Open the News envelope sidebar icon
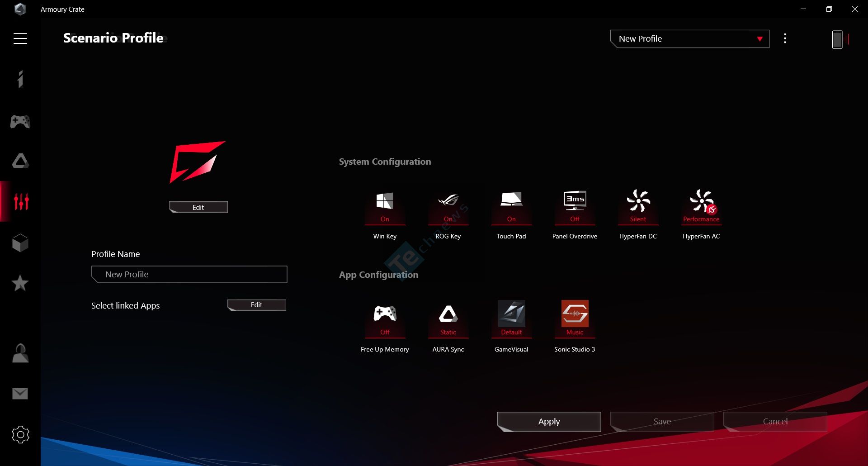 coord(20,394)
